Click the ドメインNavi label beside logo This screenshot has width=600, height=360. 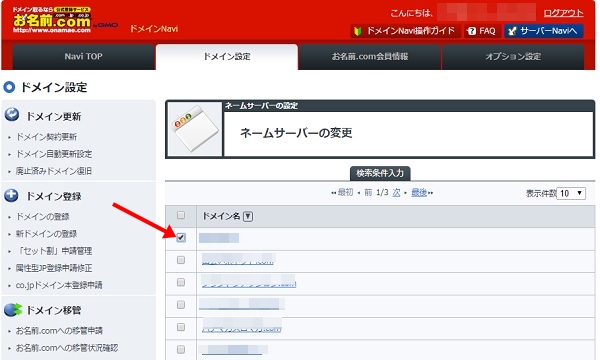point(154,29)
